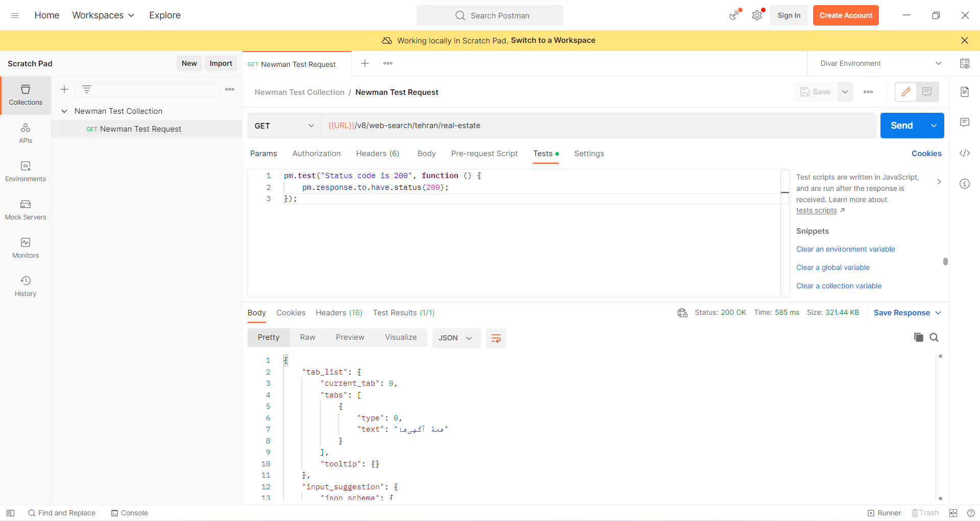This screenshot has height=521, width=980.
Task: Open help icon in status bar
Action: pos(971,513)
